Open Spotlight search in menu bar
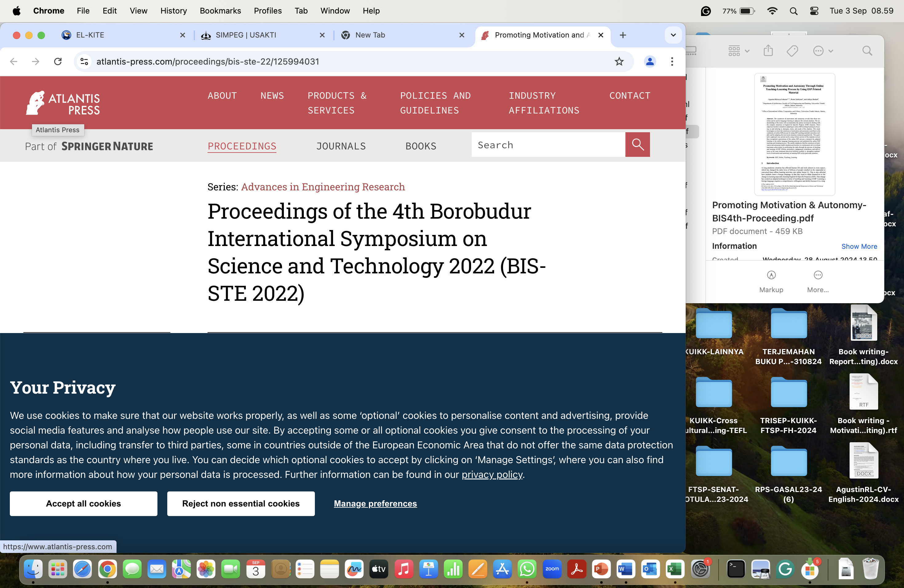Screen dimensions: 904x588 [794, 11]
